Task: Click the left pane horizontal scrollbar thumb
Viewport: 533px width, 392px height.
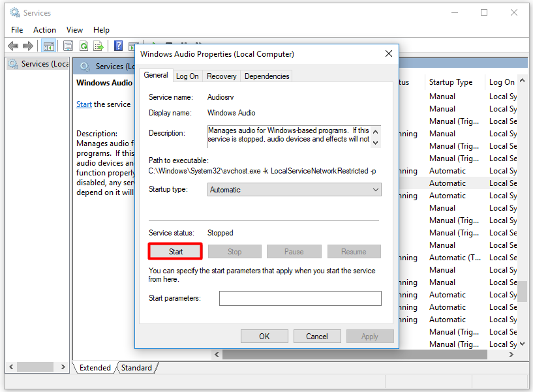Action: click(35, 367)
